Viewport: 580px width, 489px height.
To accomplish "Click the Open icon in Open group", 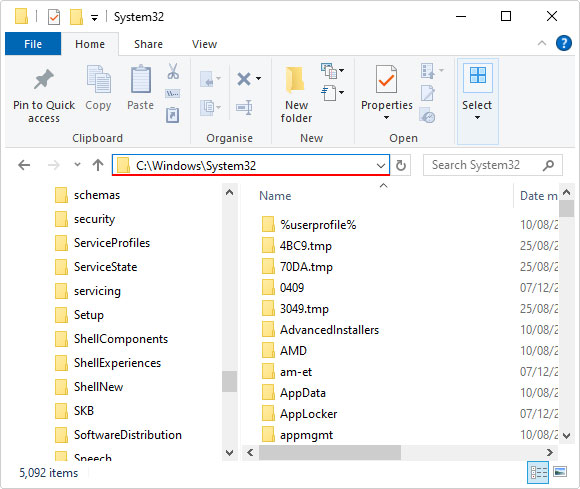I will click(x=428, y=70).
